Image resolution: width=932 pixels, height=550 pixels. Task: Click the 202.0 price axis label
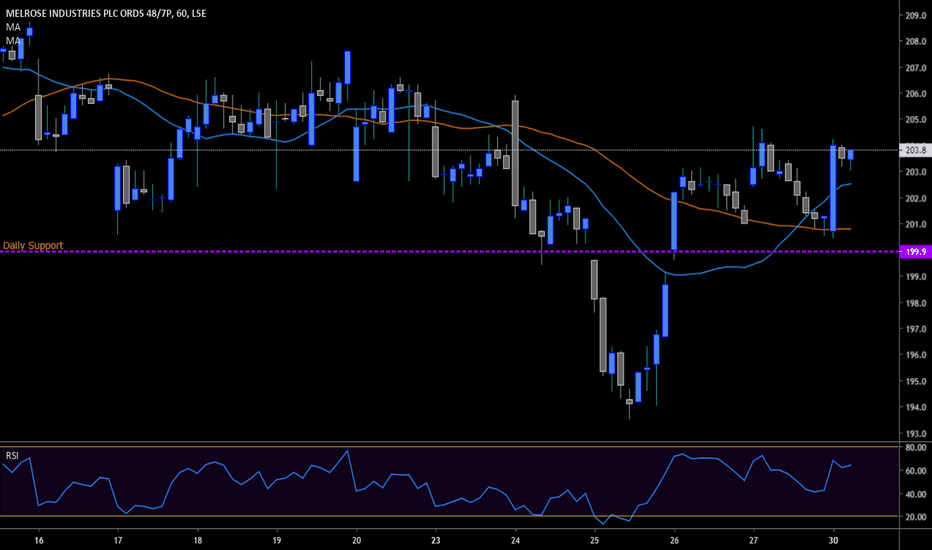pyautogui.click(x=915, y=198)
